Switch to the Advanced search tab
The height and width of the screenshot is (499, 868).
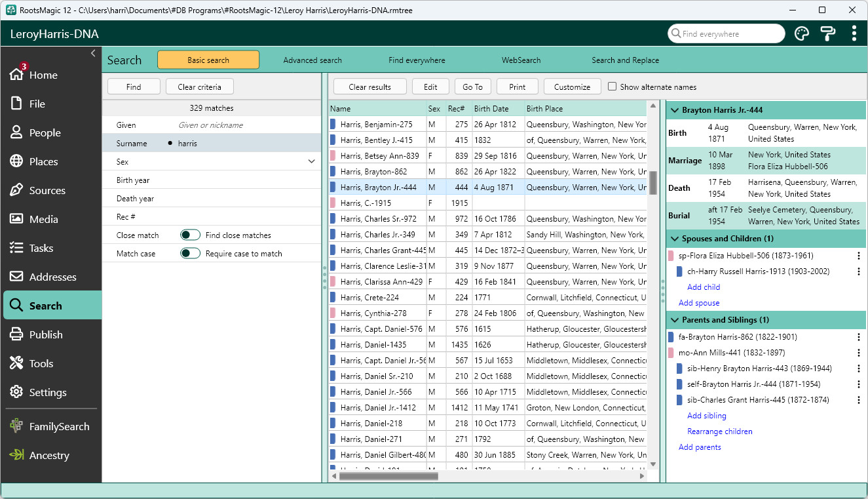[312, 60]
